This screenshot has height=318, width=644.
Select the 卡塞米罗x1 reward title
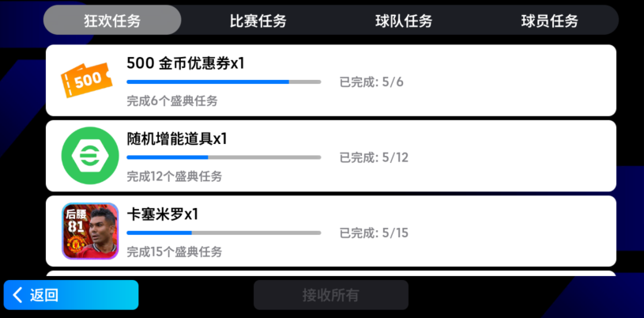(163, 214)
